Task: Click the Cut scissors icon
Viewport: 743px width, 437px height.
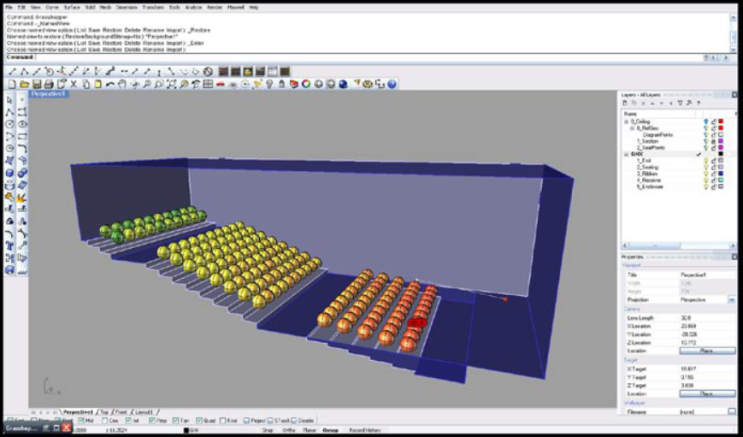Action: pos(73,84)
